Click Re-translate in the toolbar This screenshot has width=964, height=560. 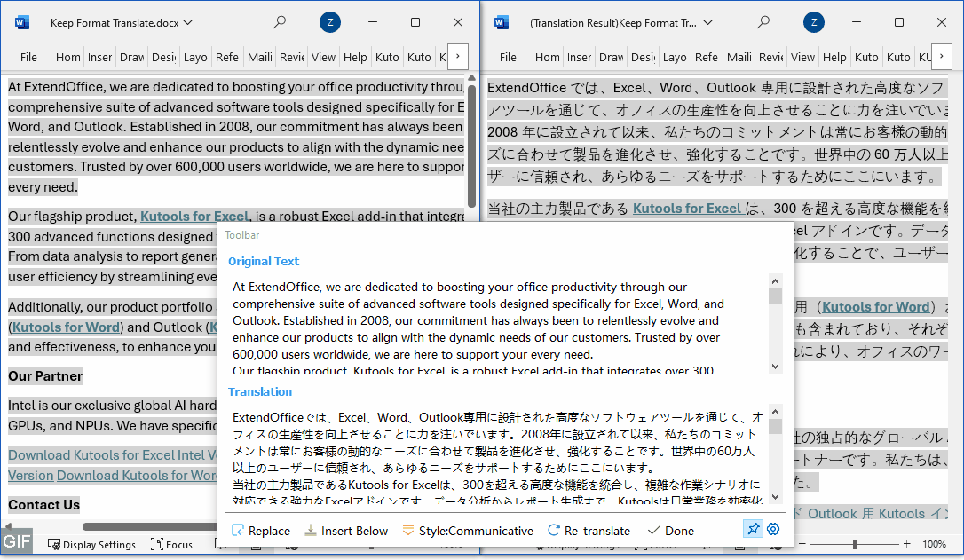589,531
